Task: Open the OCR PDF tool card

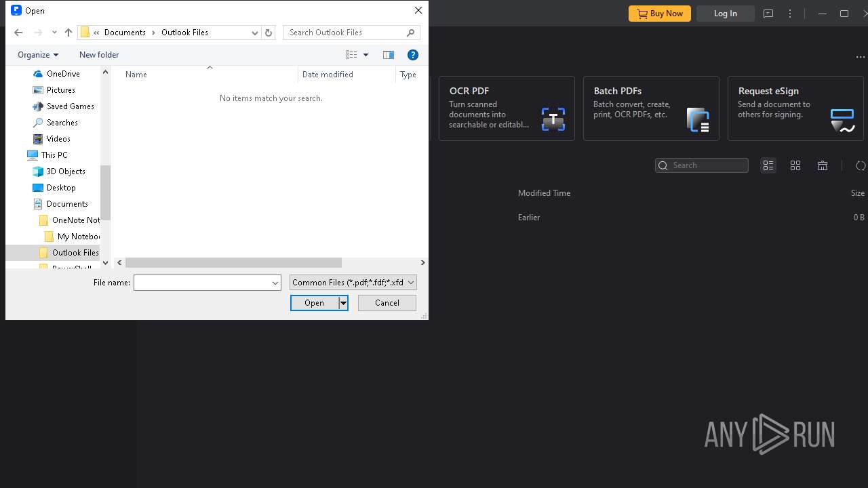Action: click(507, 108)
